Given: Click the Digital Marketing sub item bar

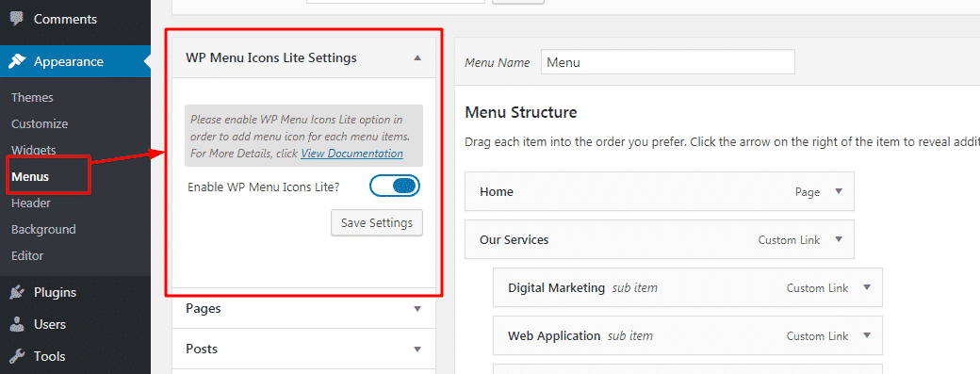Looking at the screenshot, I should [x=688, y=288].
